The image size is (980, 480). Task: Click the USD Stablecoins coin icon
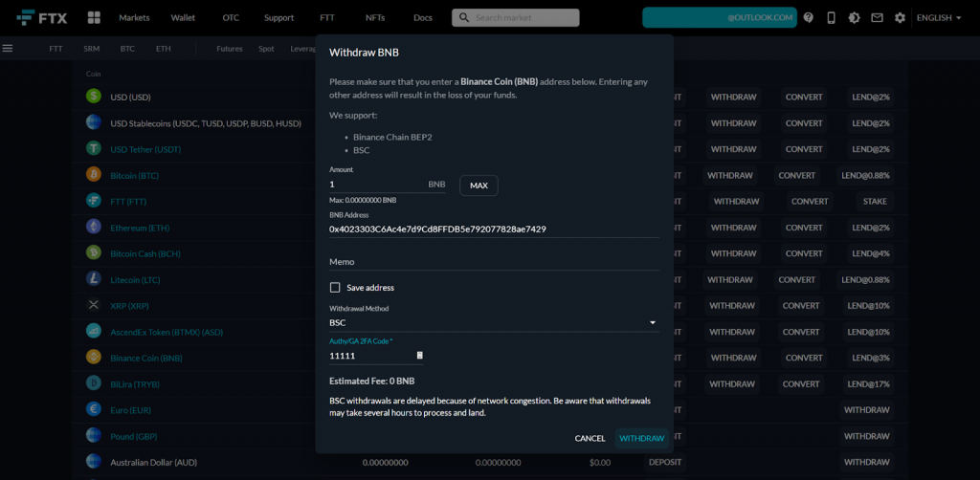click(94, 122)
